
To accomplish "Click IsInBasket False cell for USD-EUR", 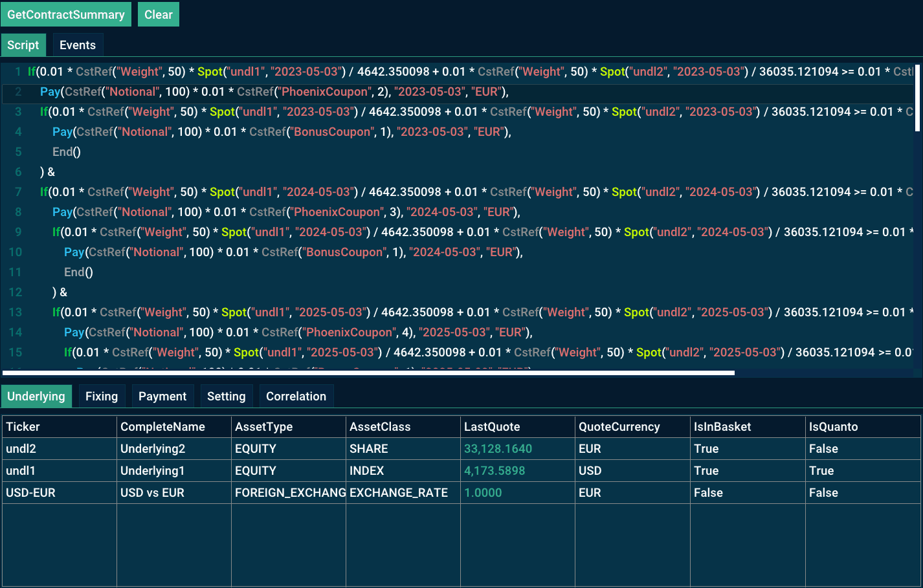I will 748,493.
